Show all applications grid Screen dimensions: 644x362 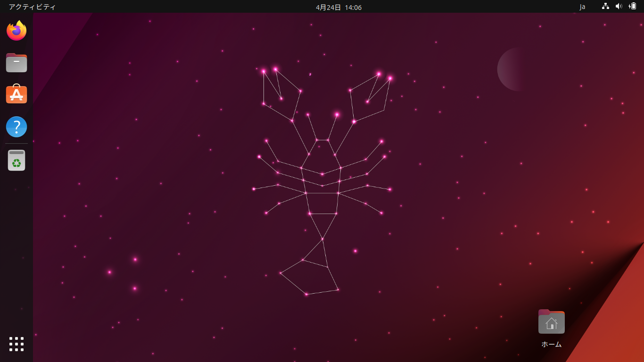pyautogui.click(x=17, y=344)
